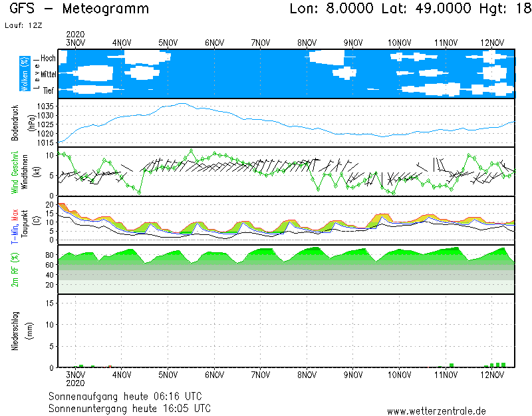Viewport: 532px width, 416px height.
Task: Select the 10 tick on the precipitation axis
Action: click(50, 325)
